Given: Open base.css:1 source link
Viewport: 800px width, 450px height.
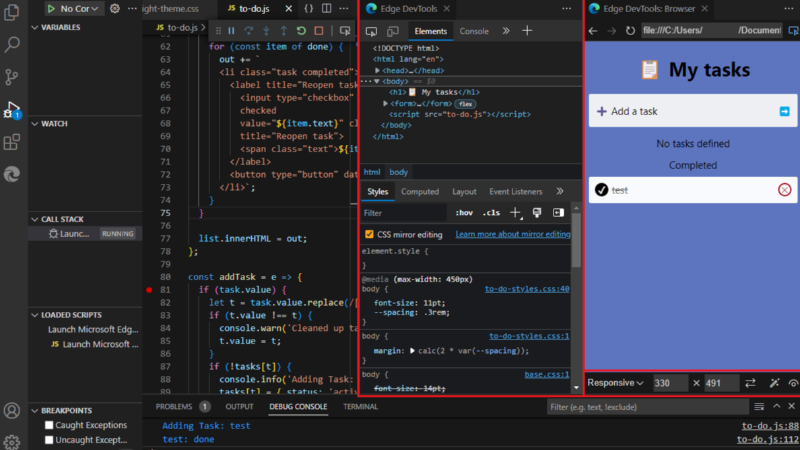Looking at the screenshot, I should pos(547,374).
